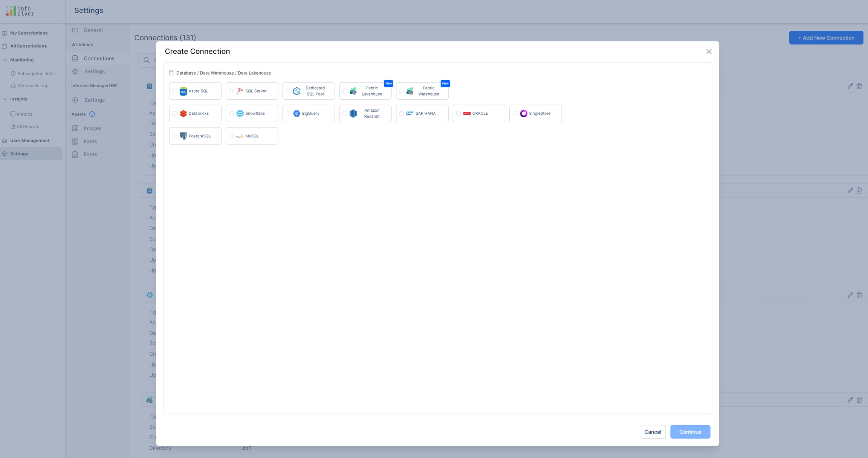Click the BigQuery logo icon

[x=296, y=113]
